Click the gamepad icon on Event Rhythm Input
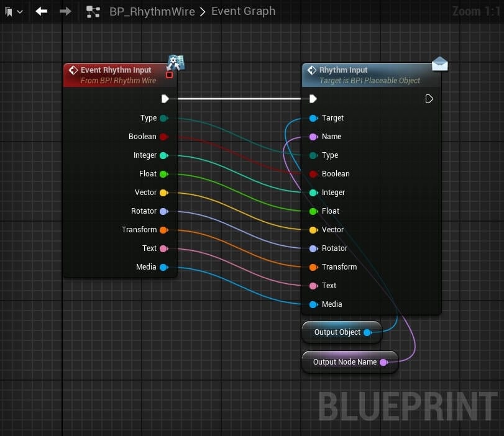The width and height of the screenshot is (504, 436). pos(176,62)
